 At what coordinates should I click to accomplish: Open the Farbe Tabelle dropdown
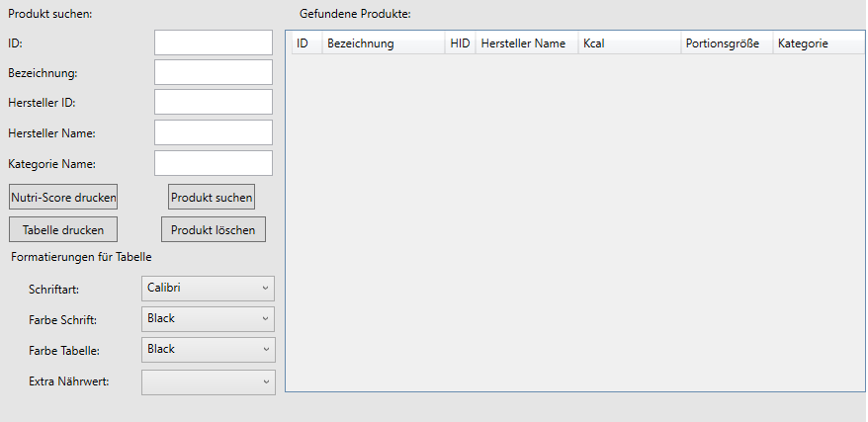pos(209,350)
